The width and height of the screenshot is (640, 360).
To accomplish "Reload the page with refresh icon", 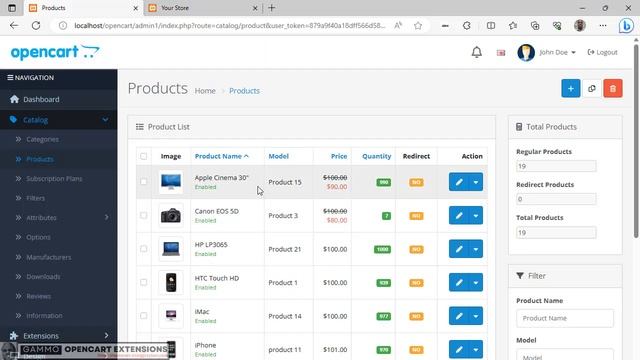I will pyautogui.click(x=36, y=25).
